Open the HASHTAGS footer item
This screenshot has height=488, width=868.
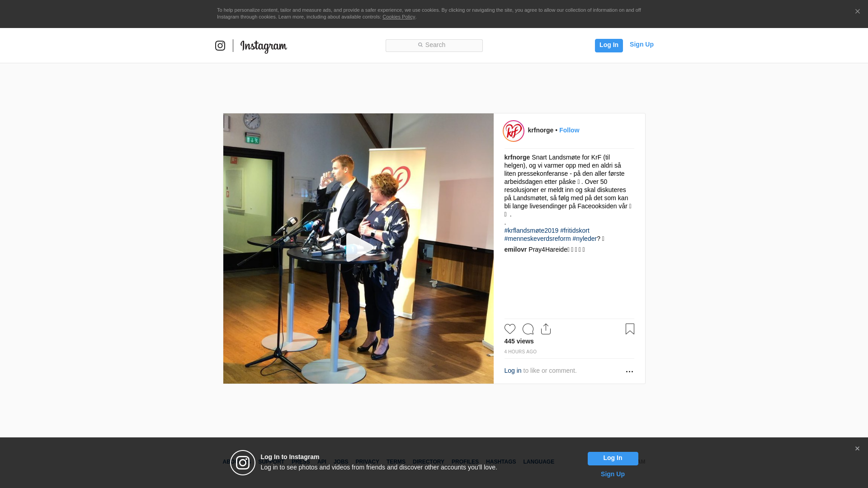coord(501,462)
